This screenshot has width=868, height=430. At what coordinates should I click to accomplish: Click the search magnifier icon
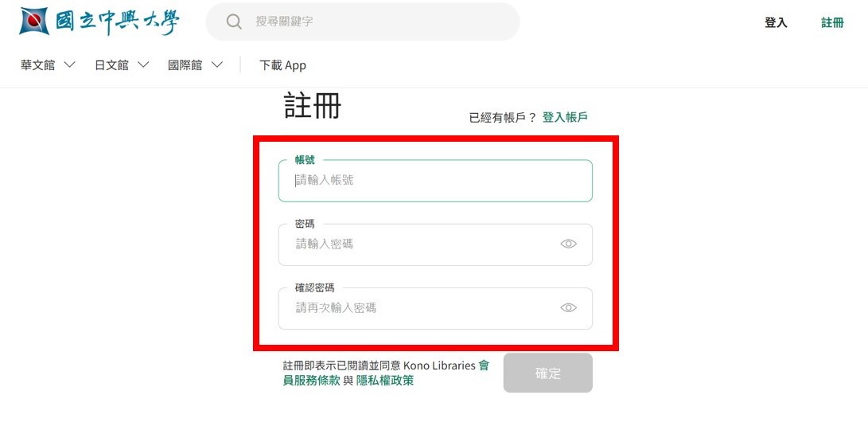(x=234, y=21)
